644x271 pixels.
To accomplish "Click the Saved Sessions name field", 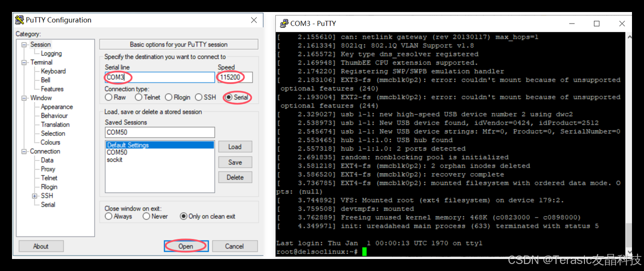I will coord(160,132).
